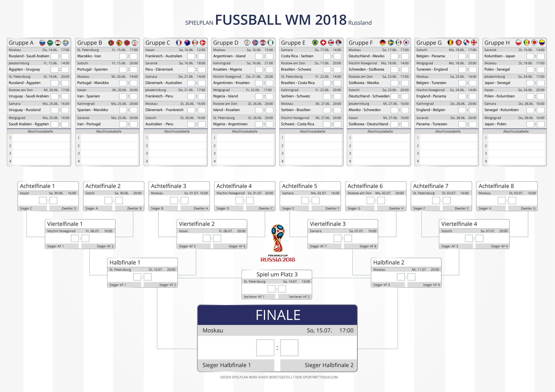Open the SPORTWETTEN24.COM footer link

click(x=320, y=377)
